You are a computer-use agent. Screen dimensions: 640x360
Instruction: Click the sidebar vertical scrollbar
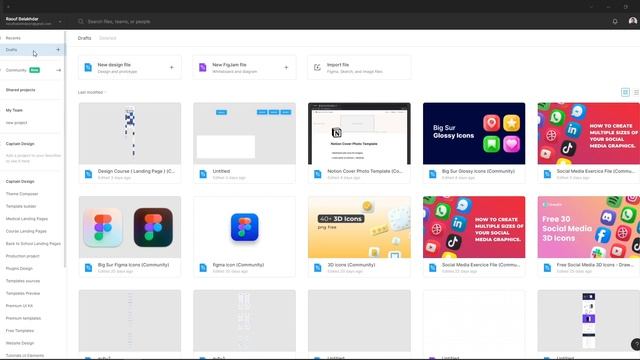click(65, 150)
